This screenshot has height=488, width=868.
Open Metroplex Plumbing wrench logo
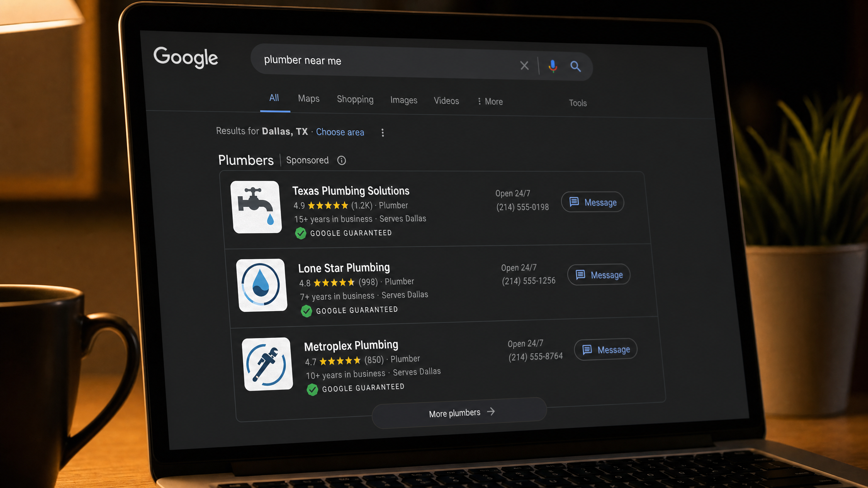(x=267, y=364)
